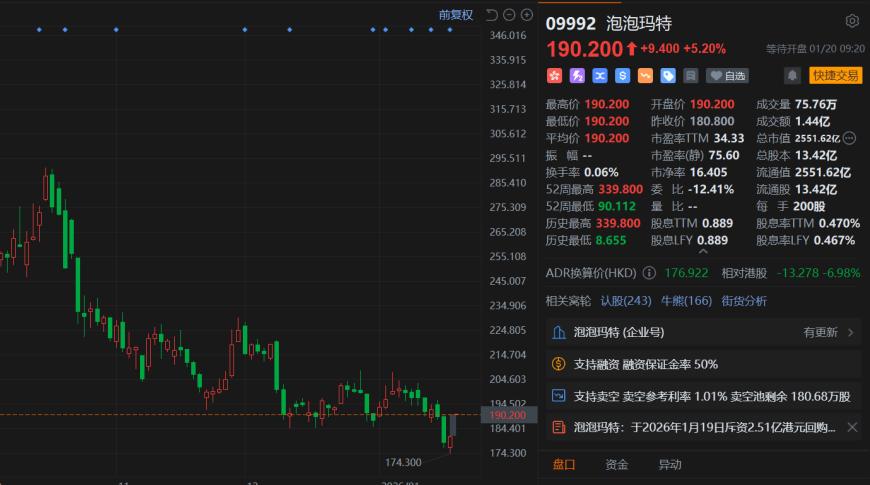The image size is (870, 485).
Task: Click the 历史最低 8.655 value
Action: click(610, 240)
